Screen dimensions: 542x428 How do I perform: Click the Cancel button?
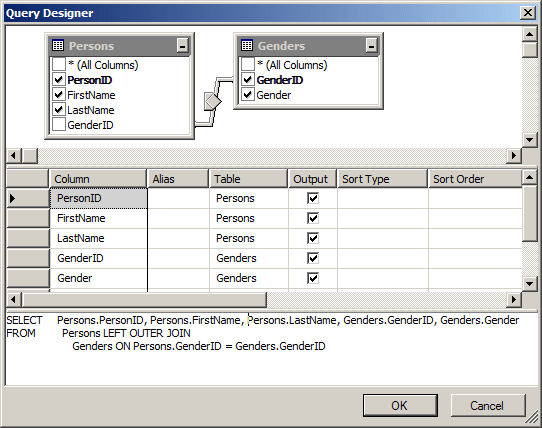(488, 406)
